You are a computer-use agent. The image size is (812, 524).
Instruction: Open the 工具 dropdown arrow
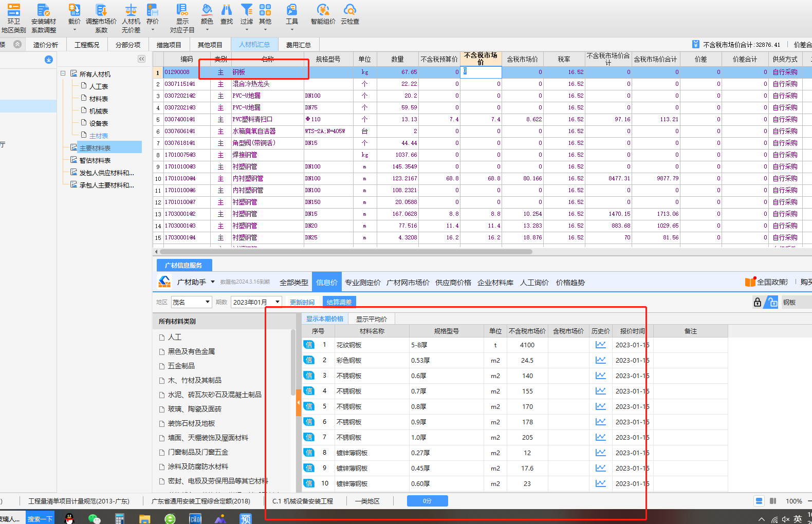click(x=292, y=30)
